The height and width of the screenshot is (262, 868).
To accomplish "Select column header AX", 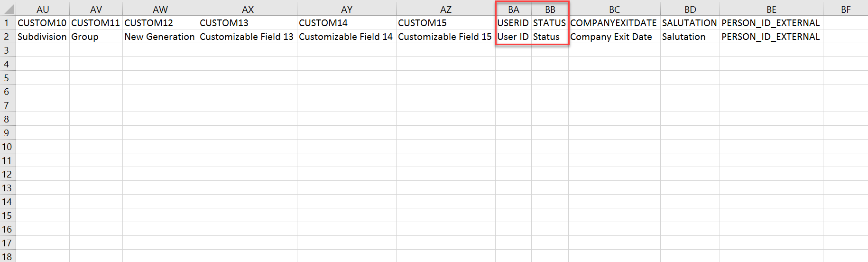I will point(248,9).
